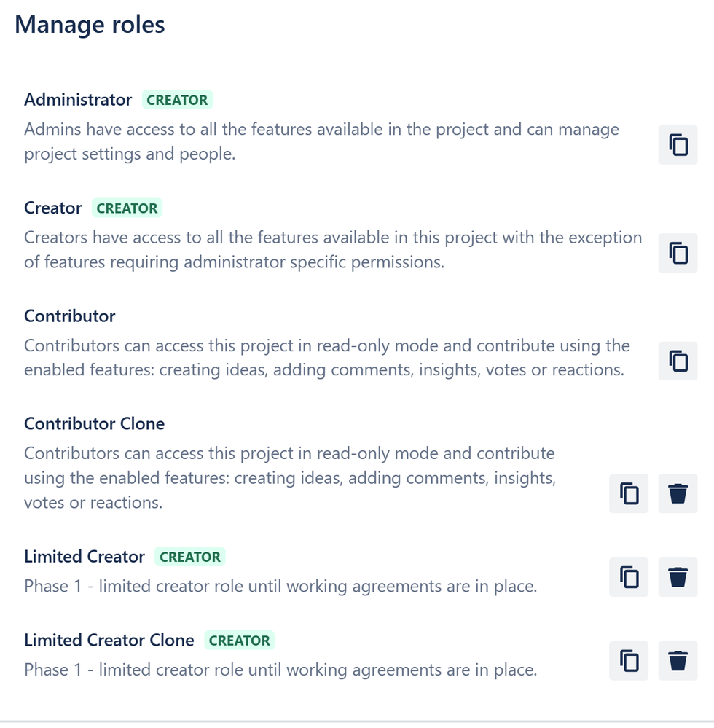Open the Contributor role title
The width and height of the screenshot is (714, 728).
click(70, 316)
